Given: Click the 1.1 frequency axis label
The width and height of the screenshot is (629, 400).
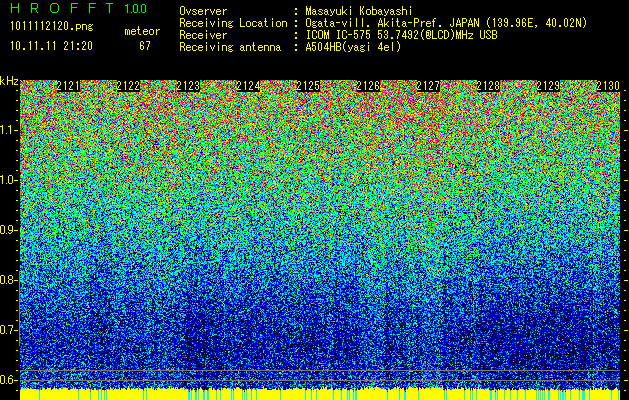Looking at the screenshot, I should [x=8, y=130].
